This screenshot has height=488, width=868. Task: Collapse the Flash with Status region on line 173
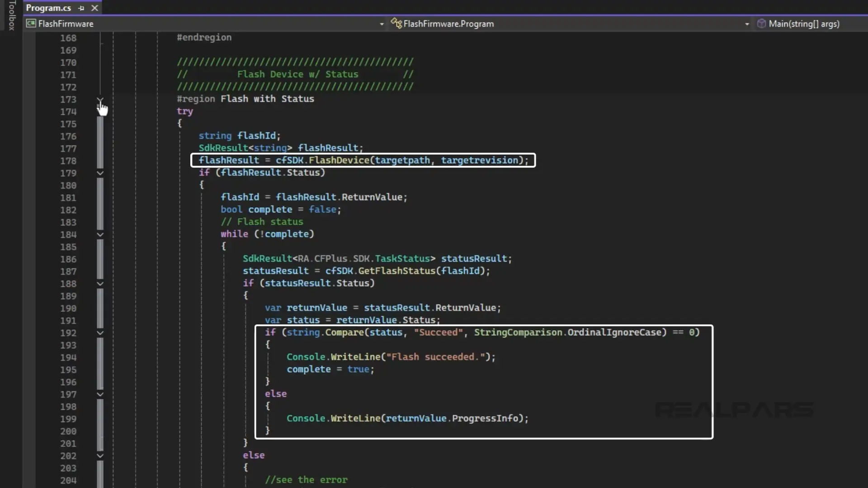click(100, 99)
